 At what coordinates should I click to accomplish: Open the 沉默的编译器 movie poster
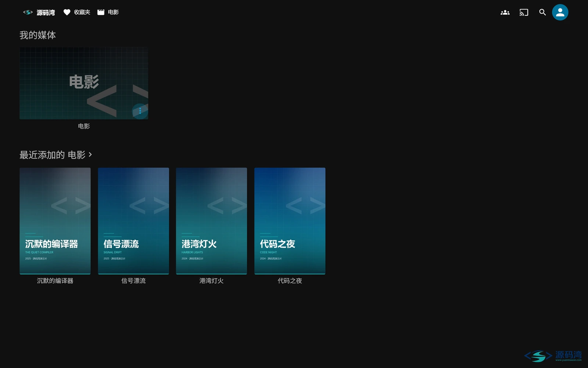55,221
